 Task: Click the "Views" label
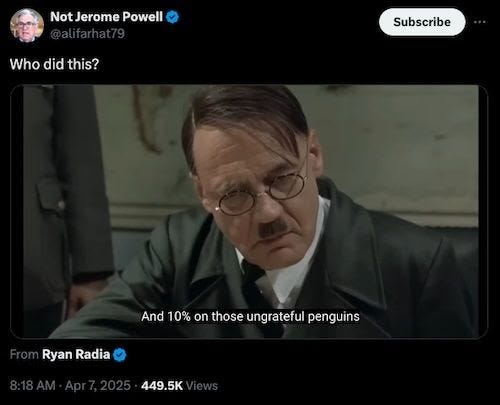(x=202, y=386)
